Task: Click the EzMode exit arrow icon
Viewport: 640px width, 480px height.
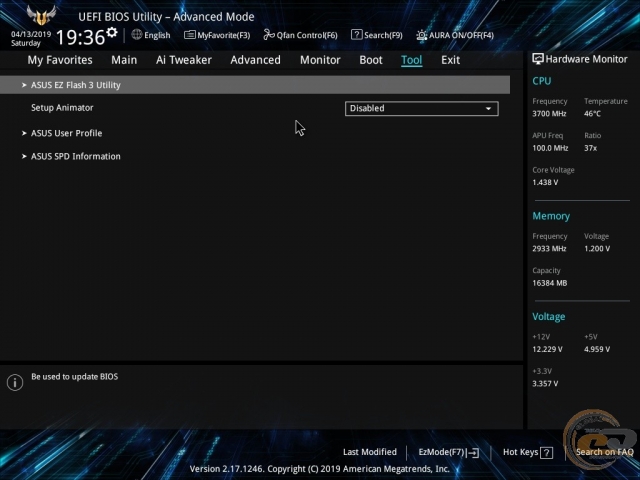Action: tap(473, 453)
